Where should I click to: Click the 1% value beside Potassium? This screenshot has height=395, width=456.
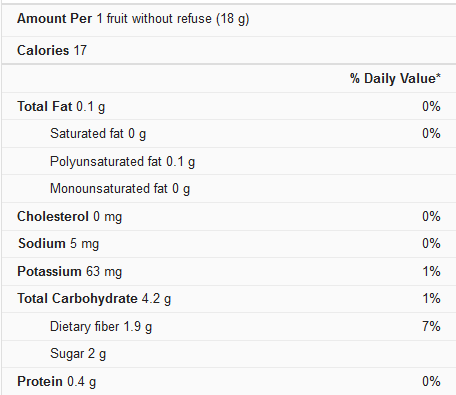431,271
